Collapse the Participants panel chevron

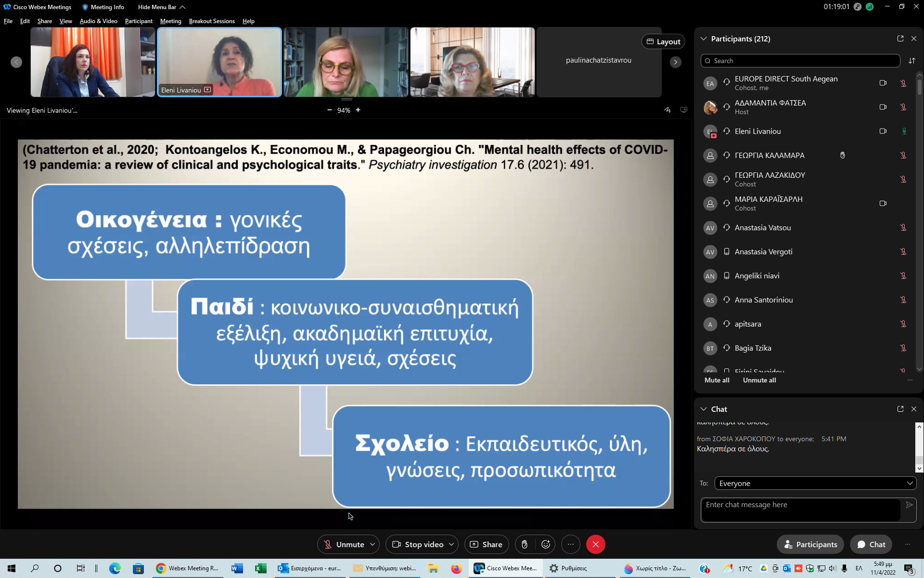pyautogui.click(x=704, y=39)
